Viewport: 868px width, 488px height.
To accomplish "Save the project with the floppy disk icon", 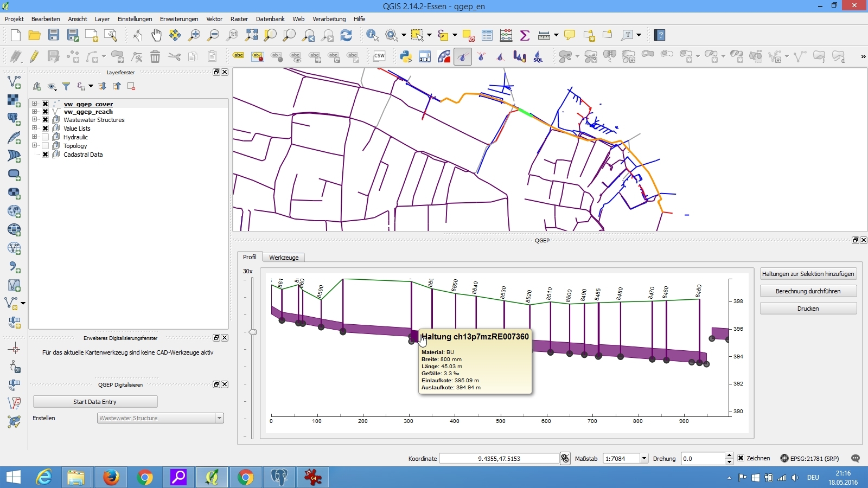I will pyautogui.click(x=54, y=35).
